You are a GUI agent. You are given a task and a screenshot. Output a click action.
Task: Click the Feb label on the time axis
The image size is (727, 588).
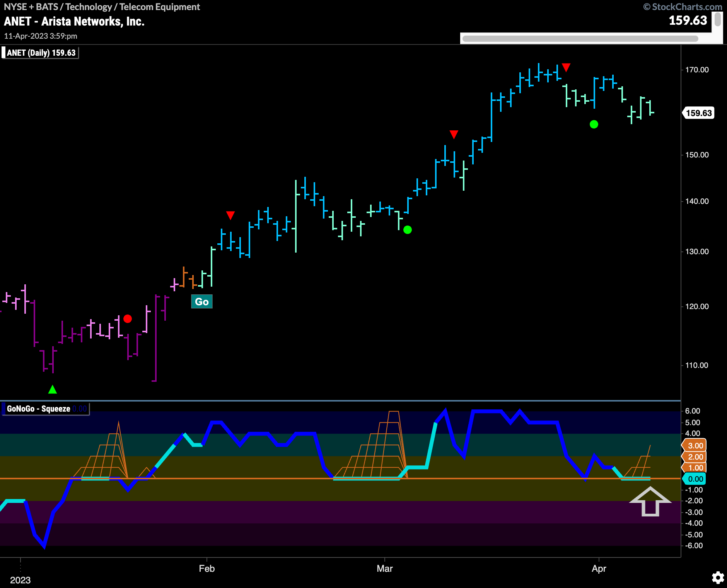207,568
